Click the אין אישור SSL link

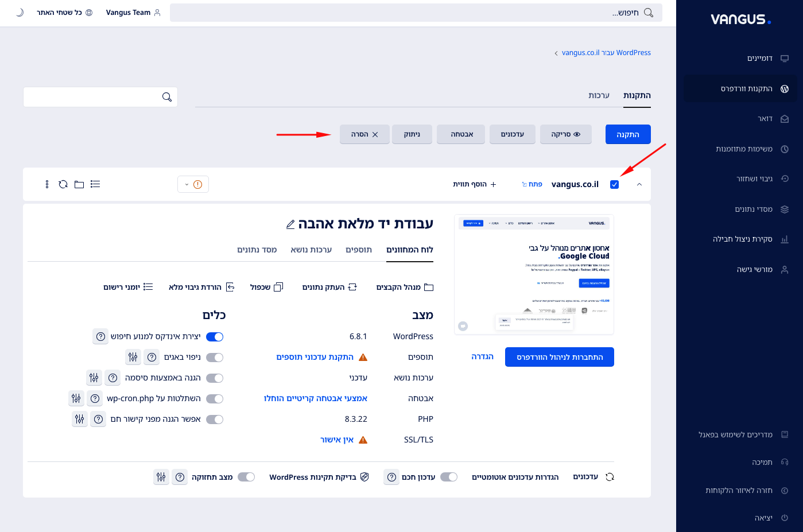[x=337, y=440]
